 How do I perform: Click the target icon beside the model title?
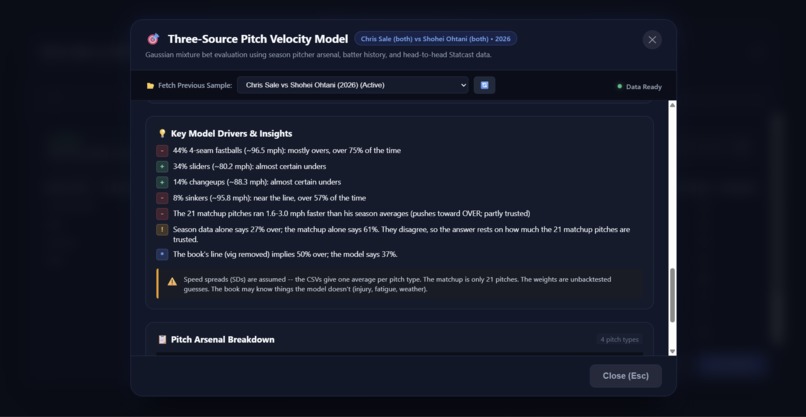(153, 39)
